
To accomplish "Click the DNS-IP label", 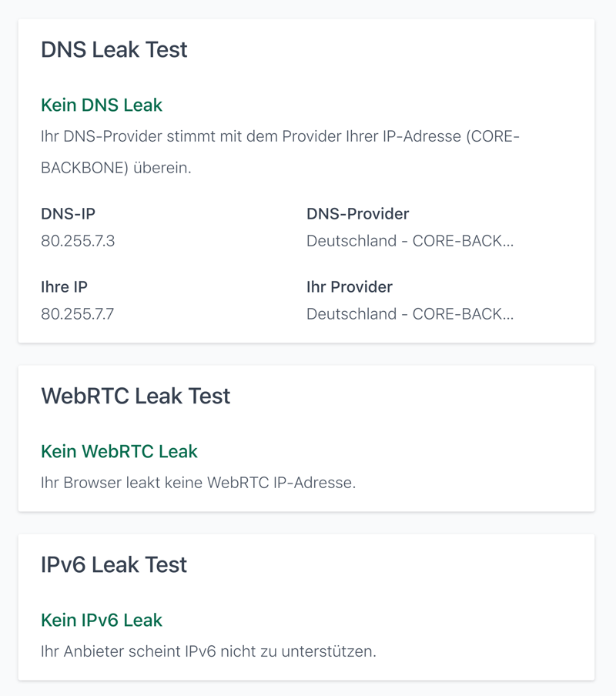I will (x=68, y=214).
